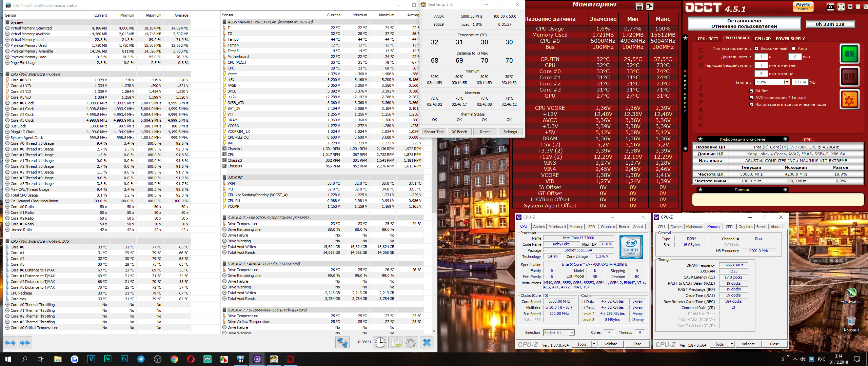Click the XS Bench button in RealTemp
Screen dimensions: 868x366
[459, 132]
